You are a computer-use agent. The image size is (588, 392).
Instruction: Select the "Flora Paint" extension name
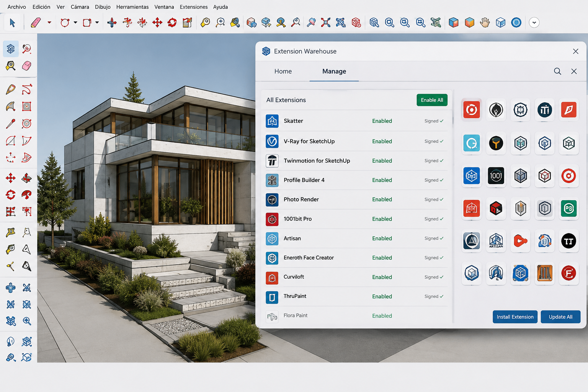tap(295, 315)
